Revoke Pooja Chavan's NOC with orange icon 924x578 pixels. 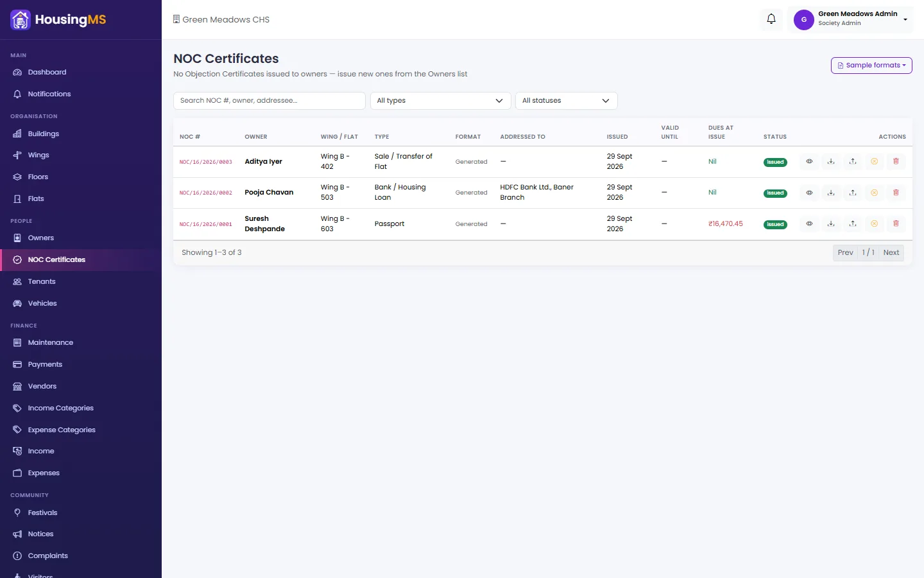tap(874, 193)
